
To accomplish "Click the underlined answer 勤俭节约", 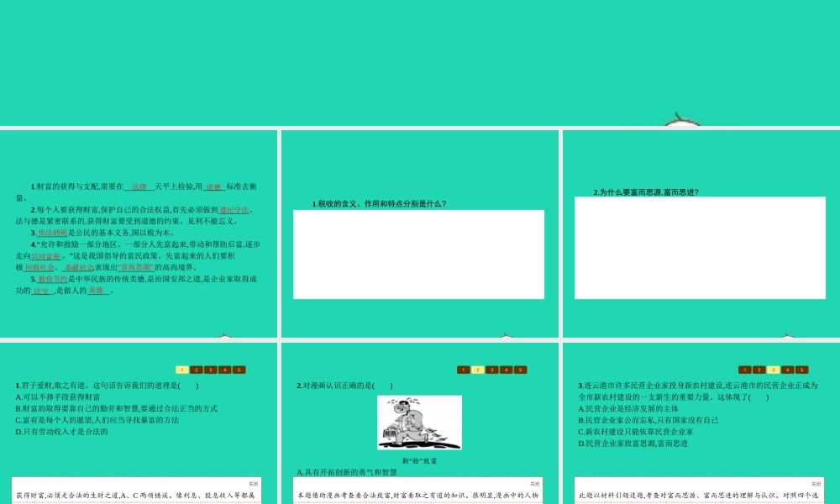I will (52, 279).
